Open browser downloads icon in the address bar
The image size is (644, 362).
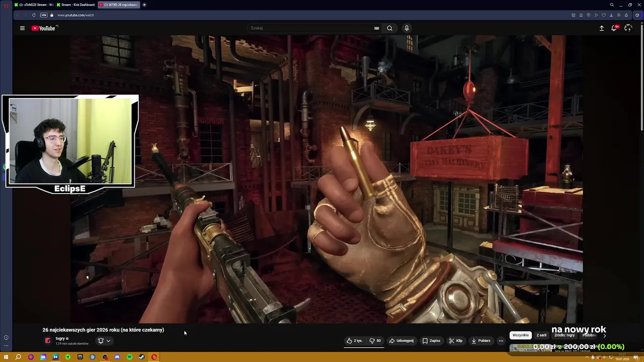[x=611, y=15]
